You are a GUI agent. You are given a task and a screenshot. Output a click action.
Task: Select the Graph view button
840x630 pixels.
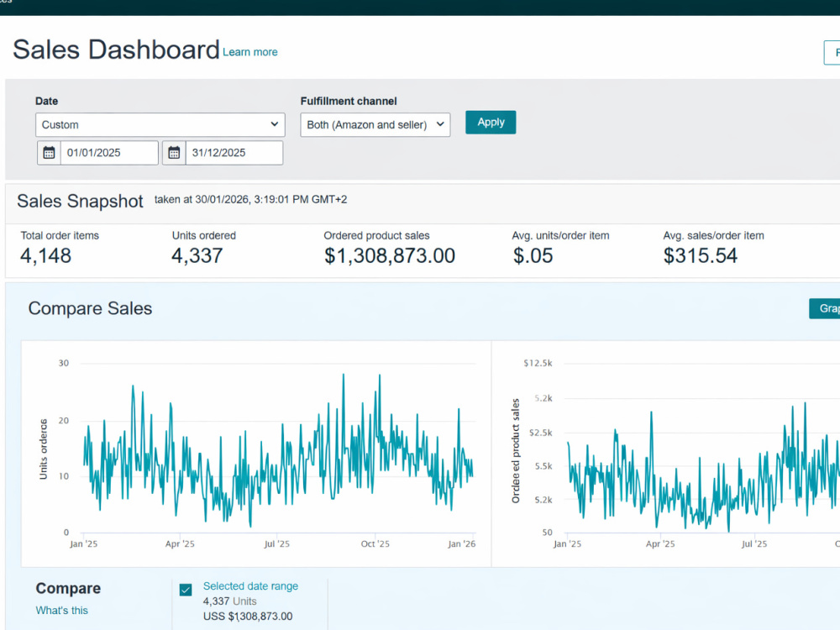click(825, 308)
